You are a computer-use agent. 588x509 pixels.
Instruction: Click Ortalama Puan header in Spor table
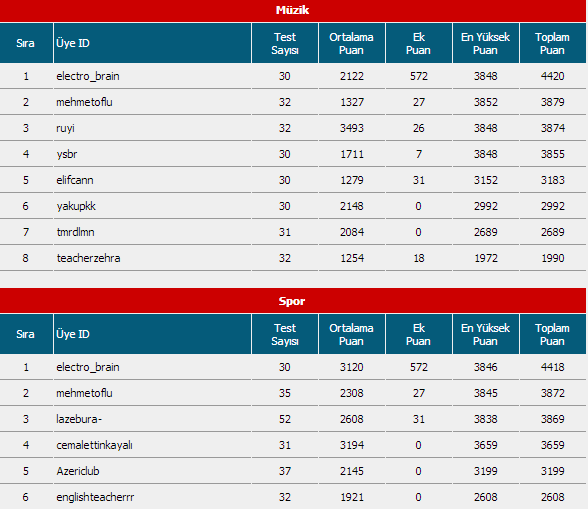click(352, 334)
